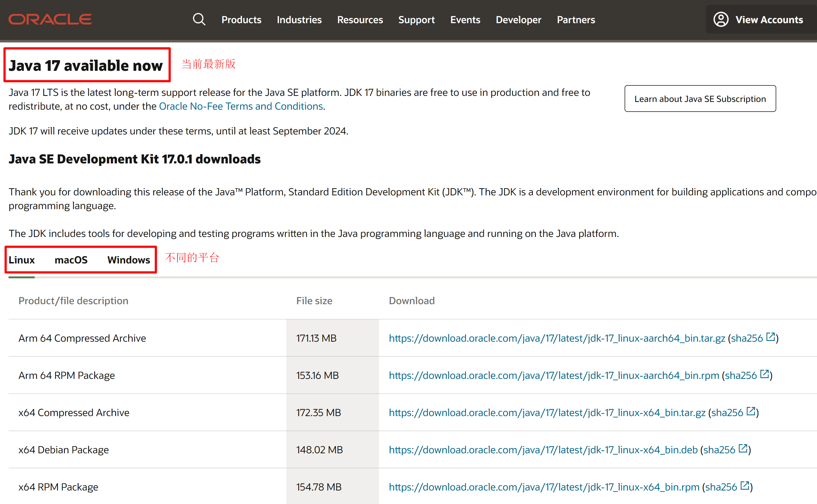Open the Resources menu
This screenshot has width=817, height=504.
360,20
